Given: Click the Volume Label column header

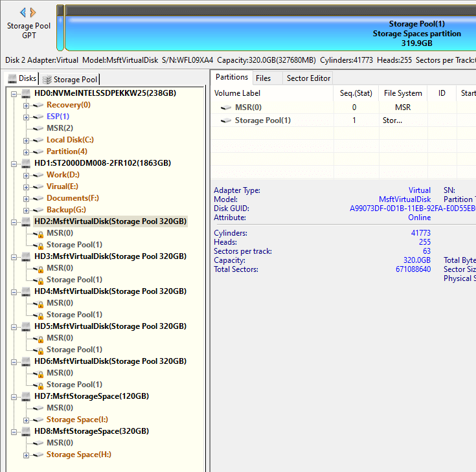Looking at the screenshot, I should (237, 93).
